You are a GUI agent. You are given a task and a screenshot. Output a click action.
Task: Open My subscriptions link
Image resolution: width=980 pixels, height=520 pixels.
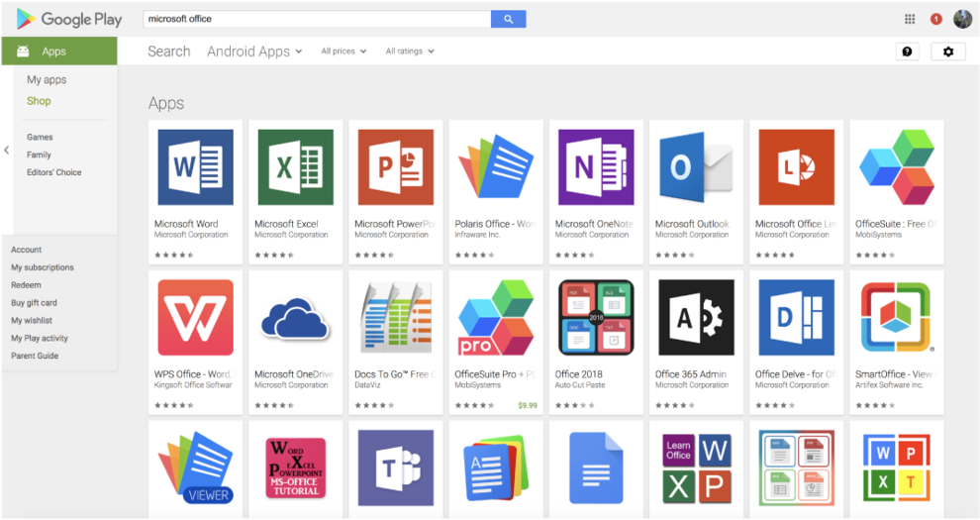click(43, 266)
